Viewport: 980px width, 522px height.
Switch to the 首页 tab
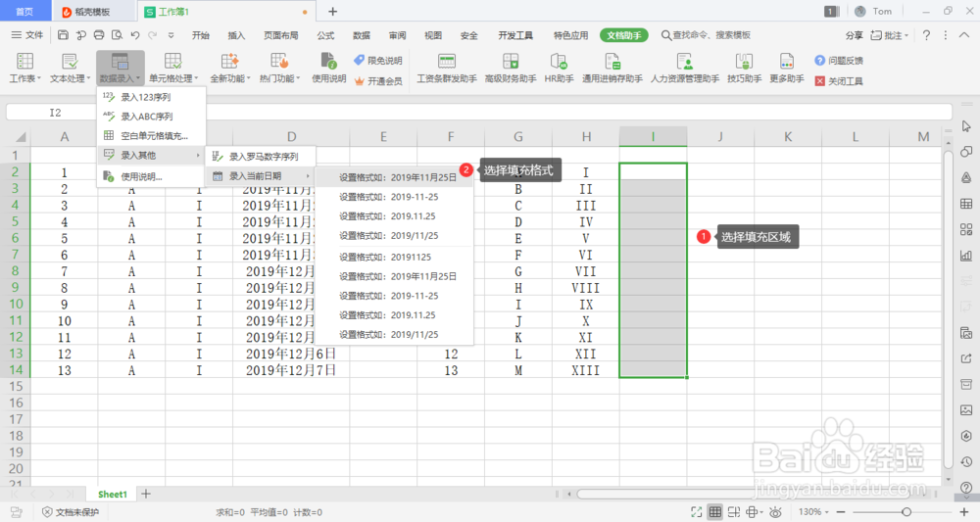tap(24, 12)
